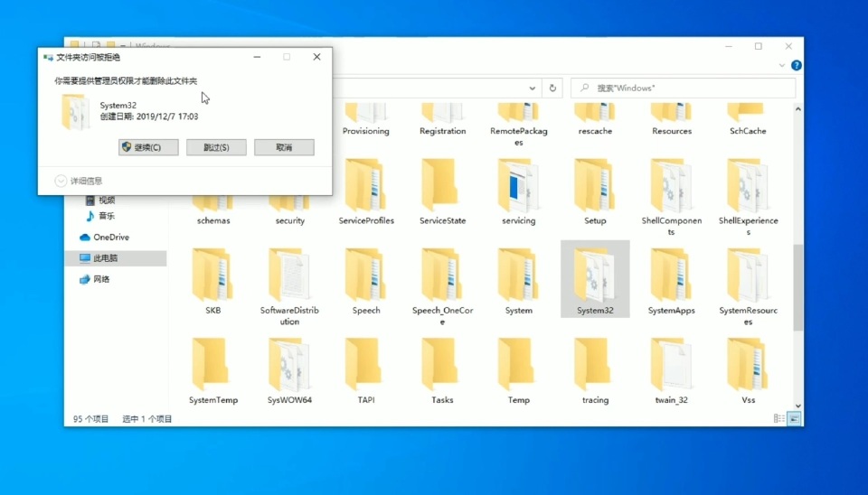Click the file list vertical scrollbar thumb
The image size is (868, 495).
[x=797, y=288]
